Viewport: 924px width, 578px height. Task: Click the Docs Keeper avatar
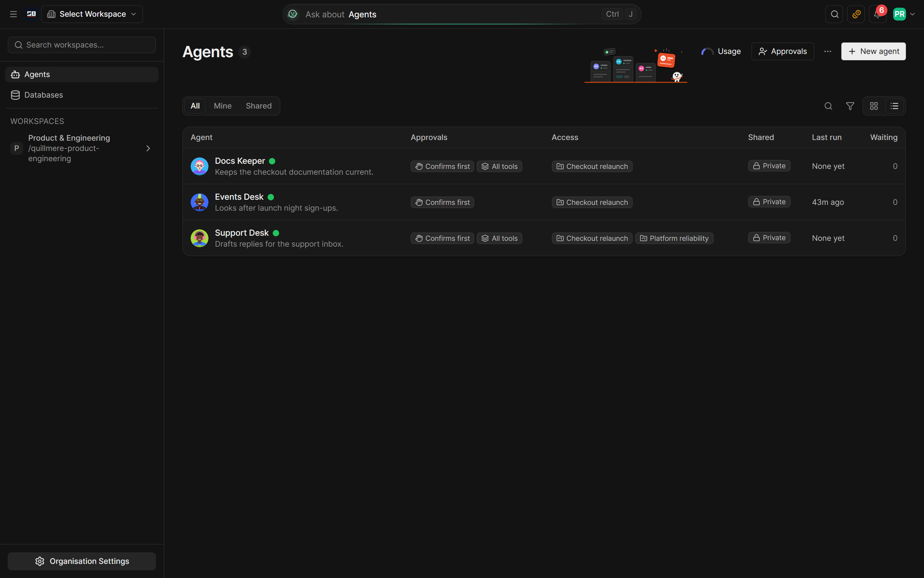[x=199, y=166]
